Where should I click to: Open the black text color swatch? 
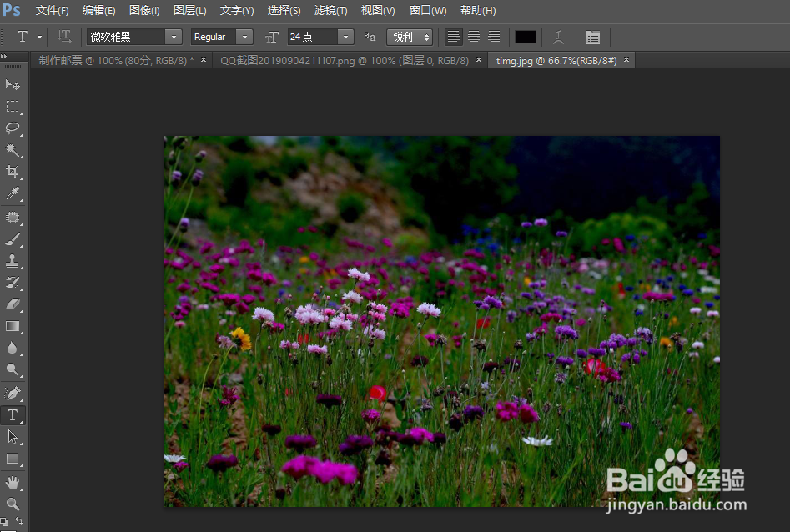tap(525, 37)
